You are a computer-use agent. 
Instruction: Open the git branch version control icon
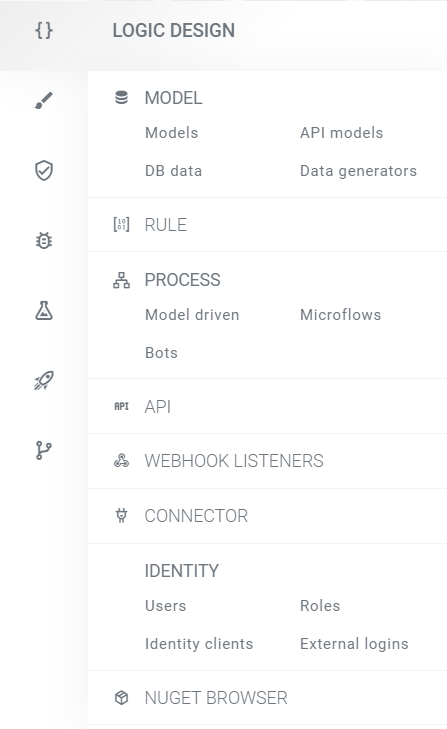44,451
